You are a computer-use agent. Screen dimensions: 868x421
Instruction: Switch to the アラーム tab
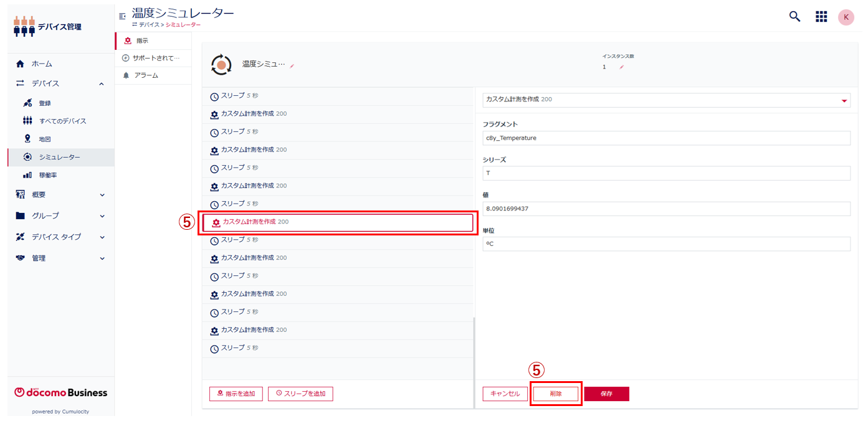coord(146,75)
